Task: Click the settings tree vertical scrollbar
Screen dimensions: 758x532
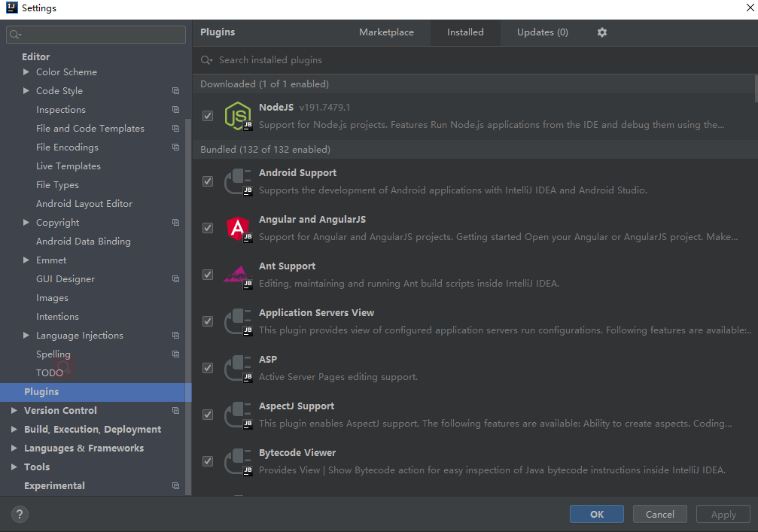Action: 188,306
